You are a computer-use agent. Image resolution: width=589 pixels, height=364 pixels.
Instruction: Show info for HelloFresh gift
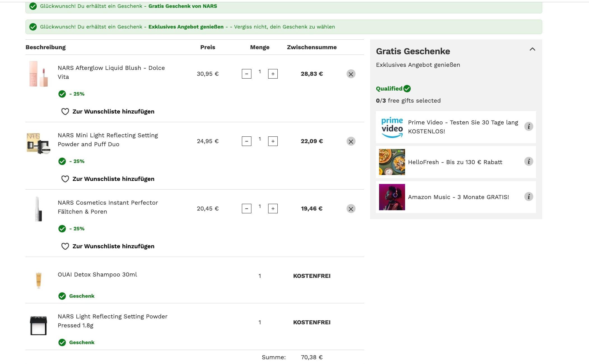coord(529,161)
